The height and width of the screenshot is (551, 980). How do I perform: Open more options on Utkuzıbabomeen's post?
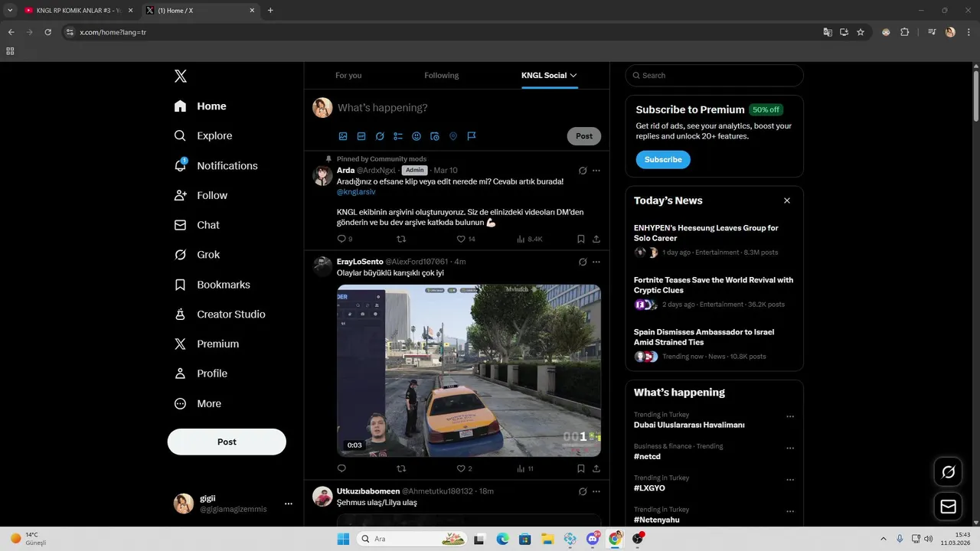click(x=596, y=491)
